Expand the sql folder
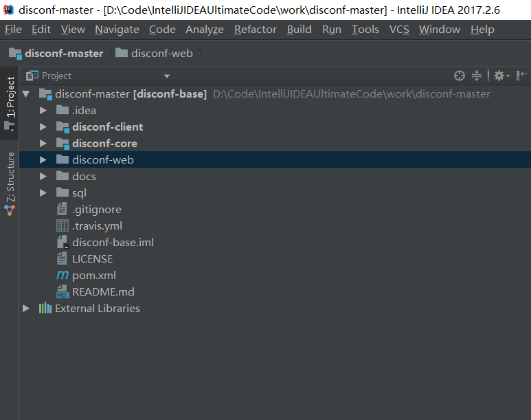Image resolution: width=531 pixels, height=420 pixels. coord(43,192)
